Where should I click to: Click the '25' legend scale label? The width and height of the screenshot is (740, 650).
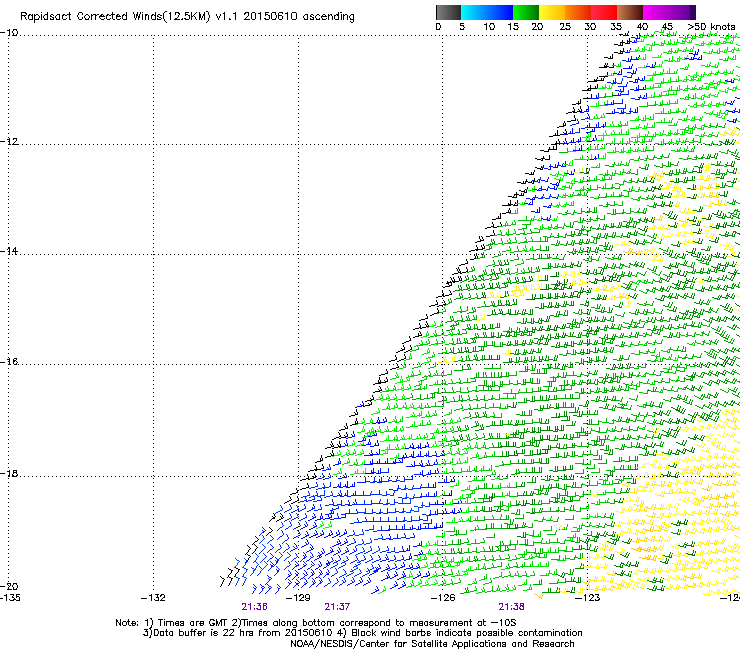pos(565,27)
